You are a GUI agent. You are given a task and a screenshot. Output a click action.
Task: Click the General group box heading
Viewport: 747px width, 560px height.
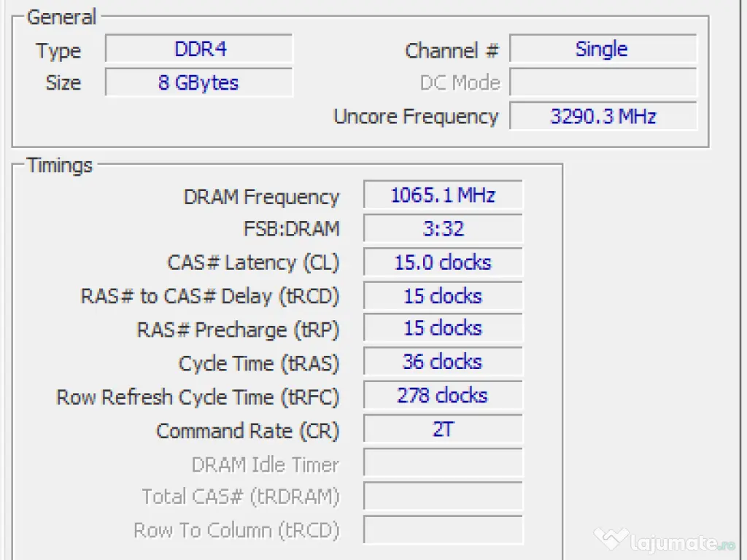tap(61, 17)
